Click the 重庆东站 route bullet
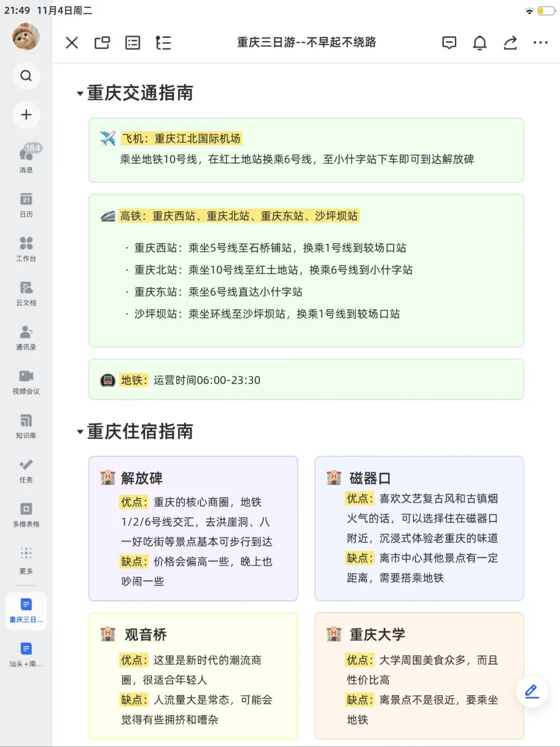Image resolution: width=560 pixels, height=747 pixels. [218, 292]
